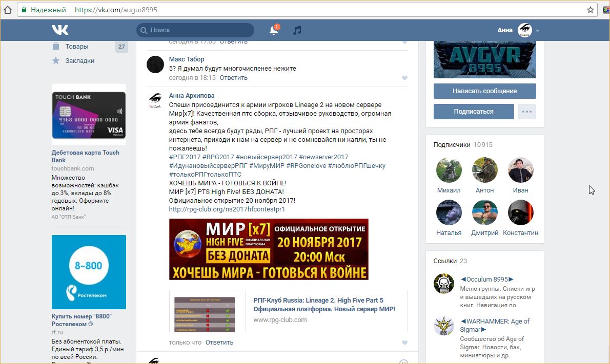Open subscriber Иван's avatar

(520, 170)
